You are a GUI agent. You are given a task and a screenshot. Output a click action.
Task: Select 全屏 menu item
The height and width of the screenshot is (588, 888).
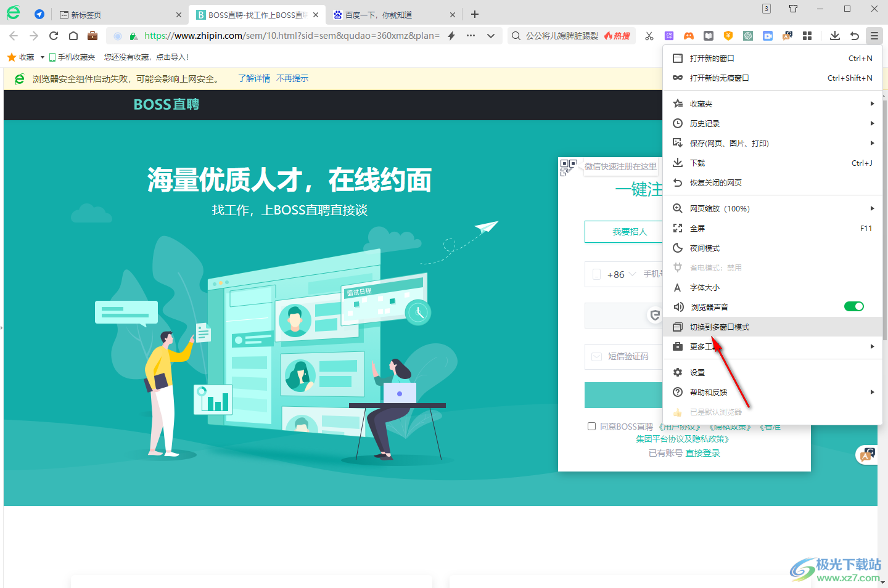(x=773, y=228)
